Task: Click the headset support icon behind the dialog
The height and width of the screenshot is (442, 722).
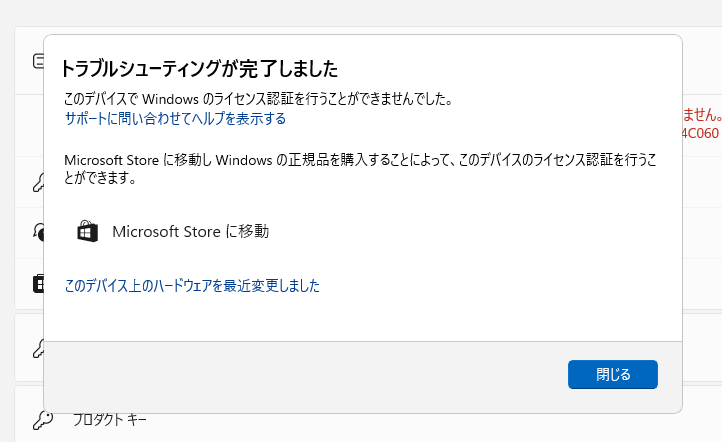Action: coord(37,232)
